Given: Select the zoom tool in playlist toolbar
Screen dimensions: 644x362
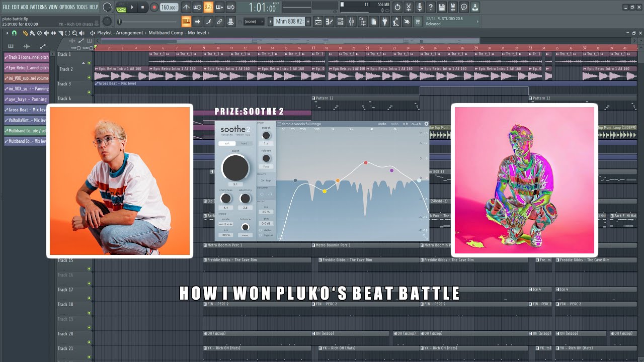Looking at the screenshot, I should coord(74,33).
